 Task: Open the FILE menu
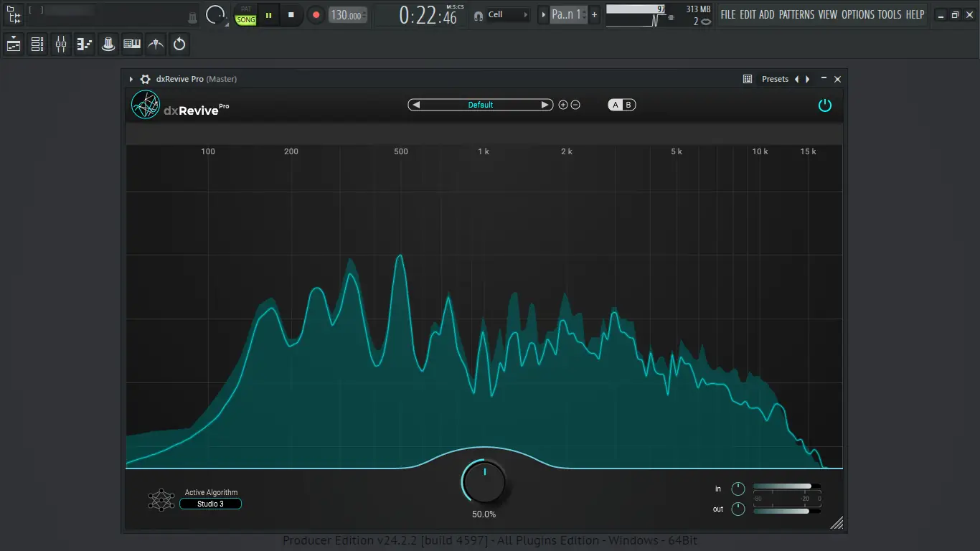coord(728,14)
